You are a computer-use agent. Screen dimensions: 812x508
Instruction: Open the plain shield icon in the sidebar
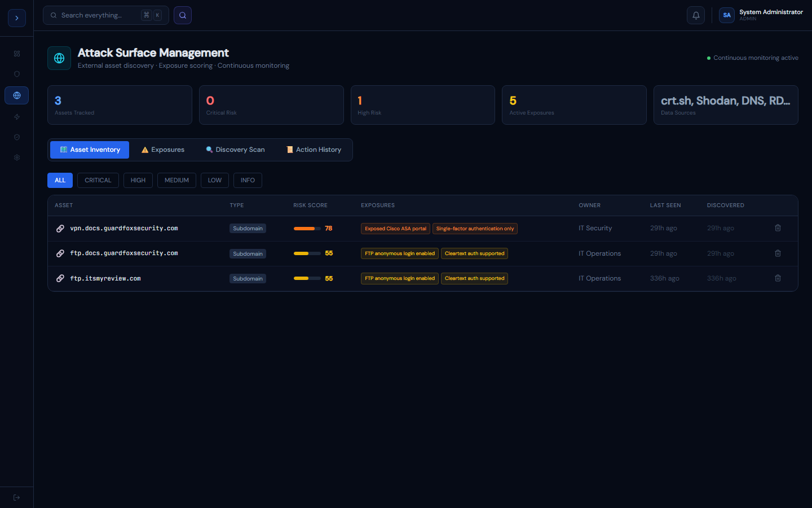point(17,74)
